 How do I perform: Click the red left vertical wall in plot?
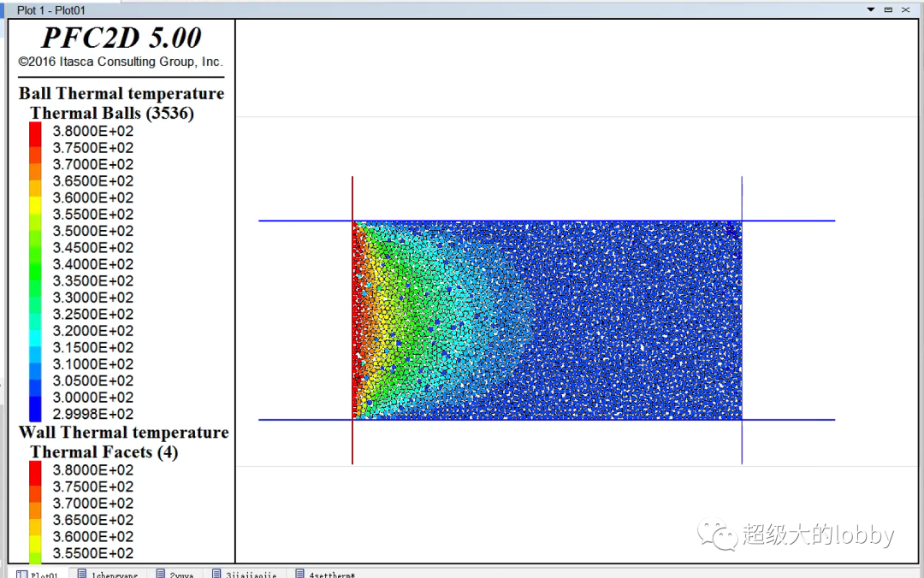pyautogui.click(x=352, y=320)
